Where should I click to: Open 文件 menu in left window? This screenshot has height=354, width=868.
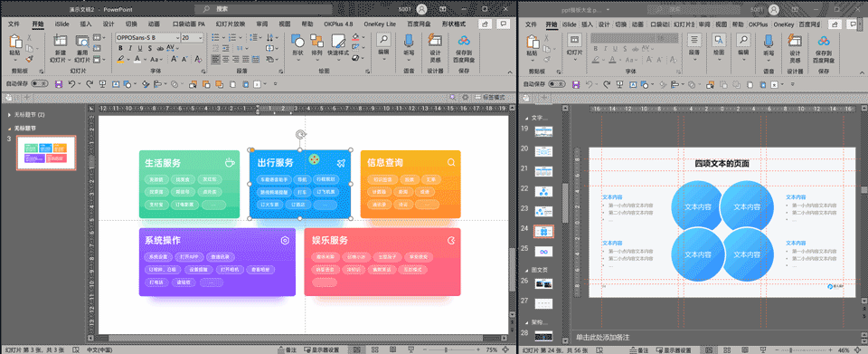[14, 24]
